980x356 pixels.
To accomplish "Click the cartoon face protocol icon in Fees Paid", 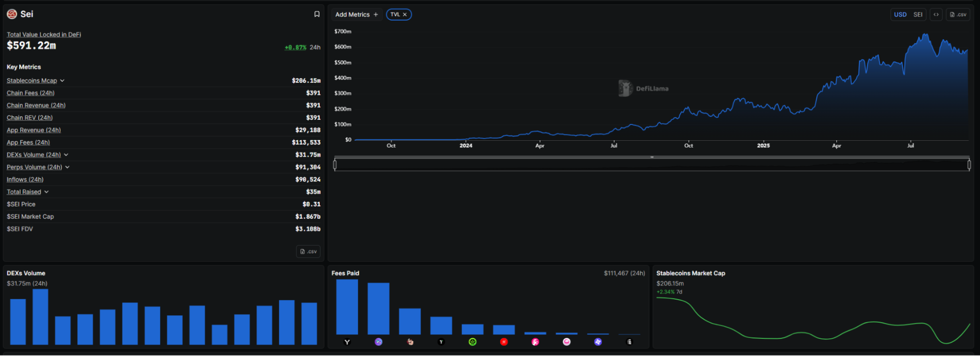I will tap(410, 342).
